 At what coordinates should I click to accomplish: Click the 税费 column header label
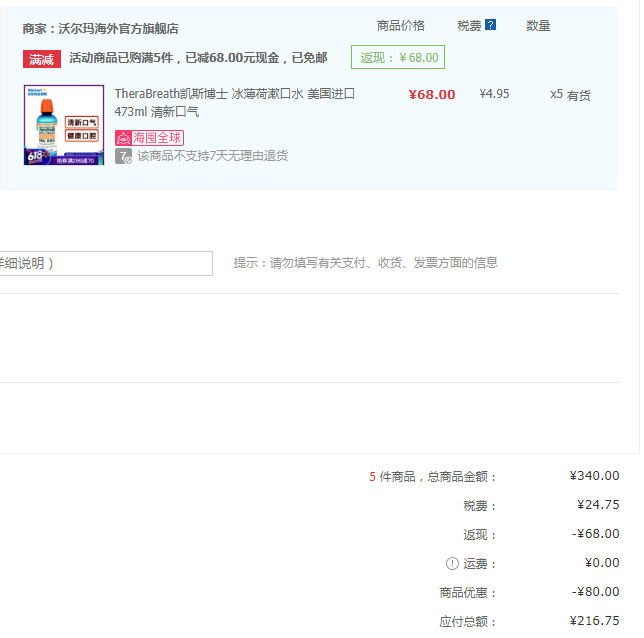[469, 26]
